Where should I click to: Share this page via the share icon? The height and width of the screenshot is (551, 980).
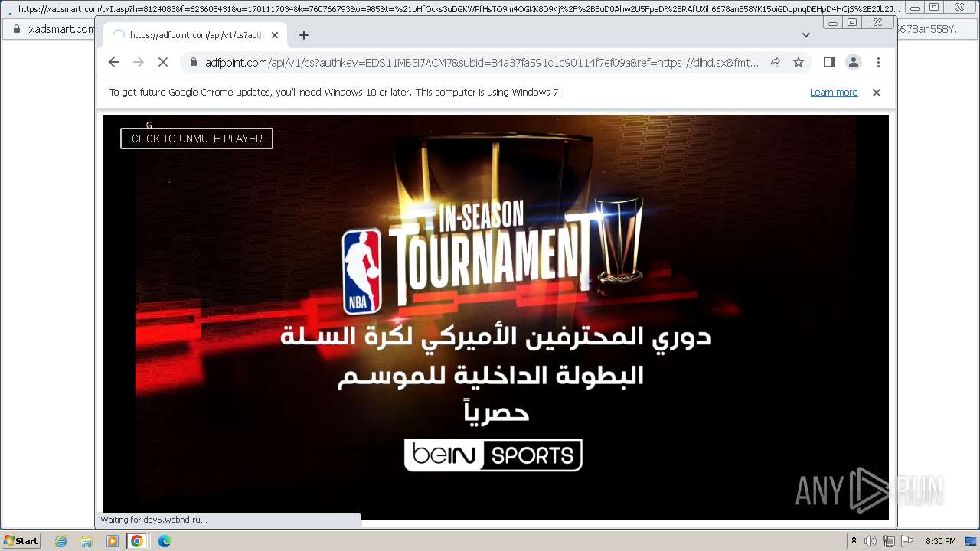(774, 62)
